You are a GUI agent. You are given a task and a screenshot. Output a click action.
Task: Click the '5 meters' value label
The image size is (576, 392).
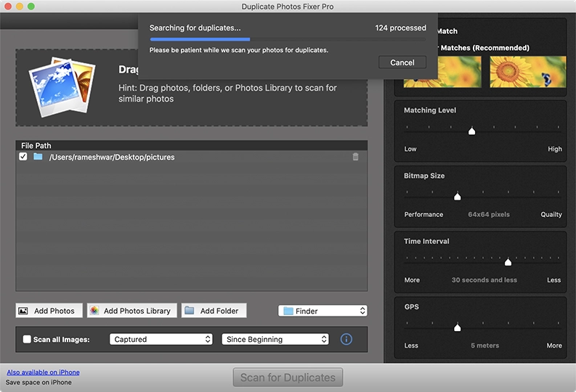click(485, 346)
